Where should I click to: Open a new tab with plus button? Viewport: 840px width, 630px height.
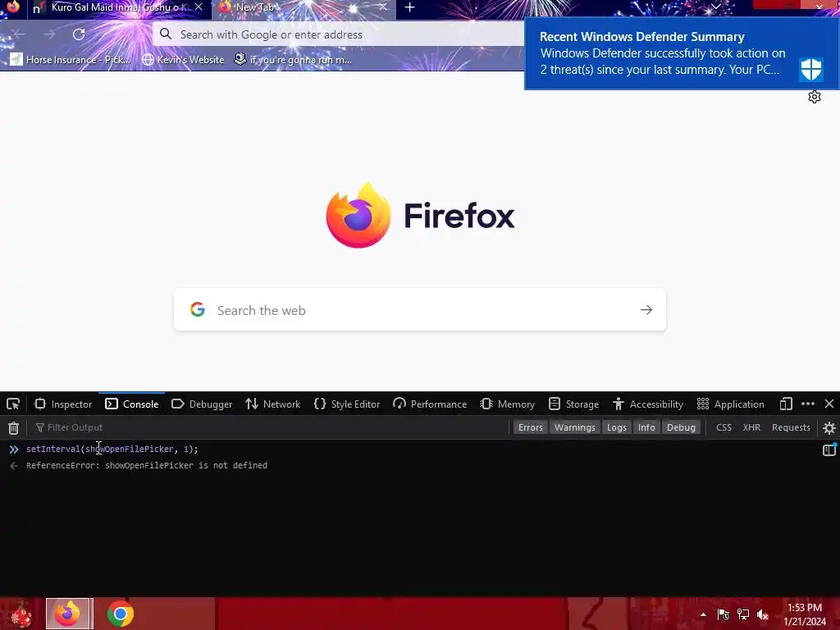tap(410, 7)
